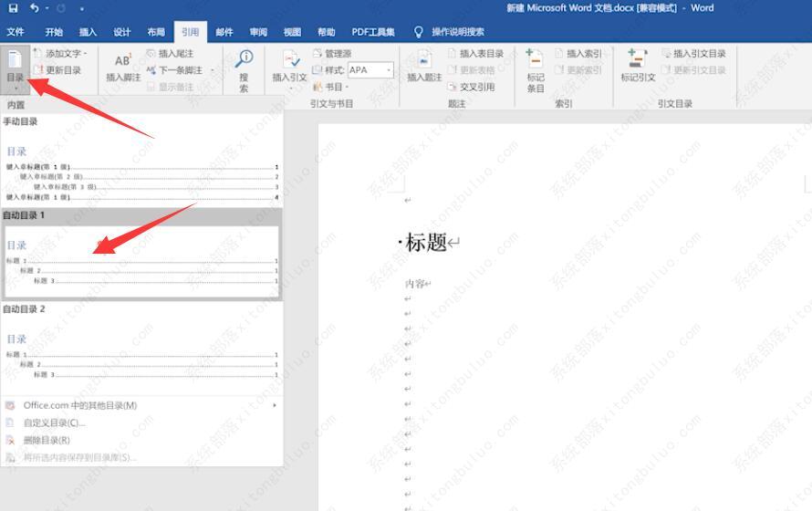This screenshot has width=812, height=511.
Task: Select the 自动目录 1 thumbnail
Action: tap(141, 261)
